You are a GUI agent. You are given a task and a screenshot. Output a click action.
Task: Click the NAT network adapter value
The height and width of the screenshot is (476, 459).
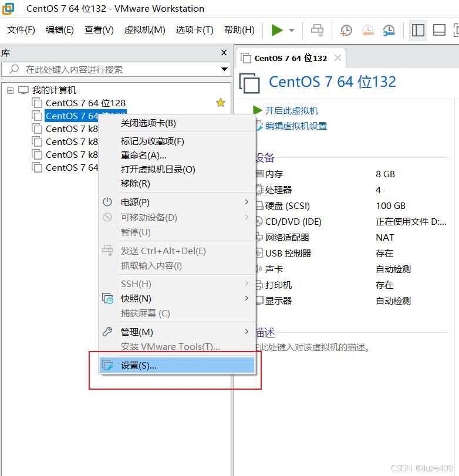coord(385,238)
